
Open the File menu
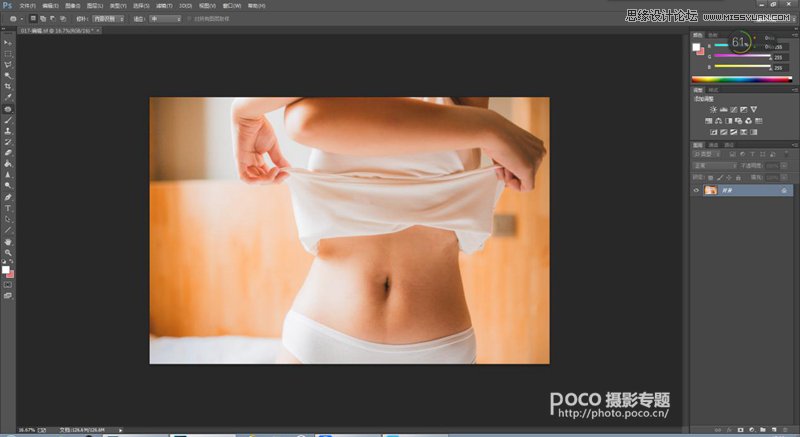tap(28, 6)
